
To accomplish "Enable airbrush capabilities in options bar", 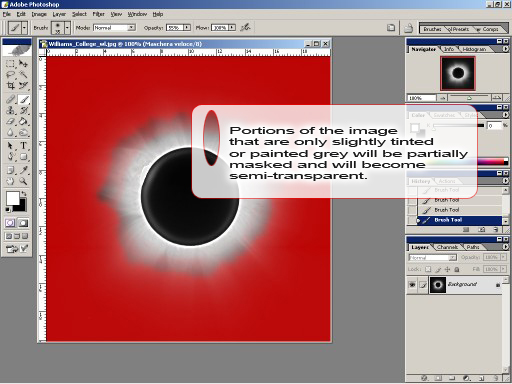I will pos(246,27).
